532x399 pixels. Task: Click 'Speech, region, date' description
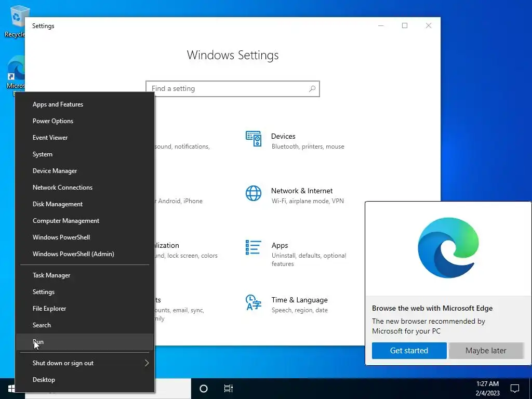tap(300, 310)
